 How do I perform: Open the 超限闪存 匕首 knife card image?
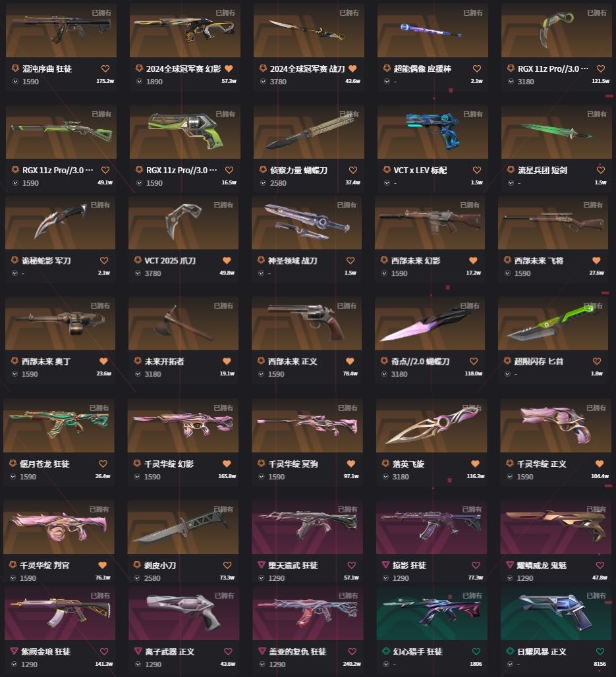(x=553, y=323)
